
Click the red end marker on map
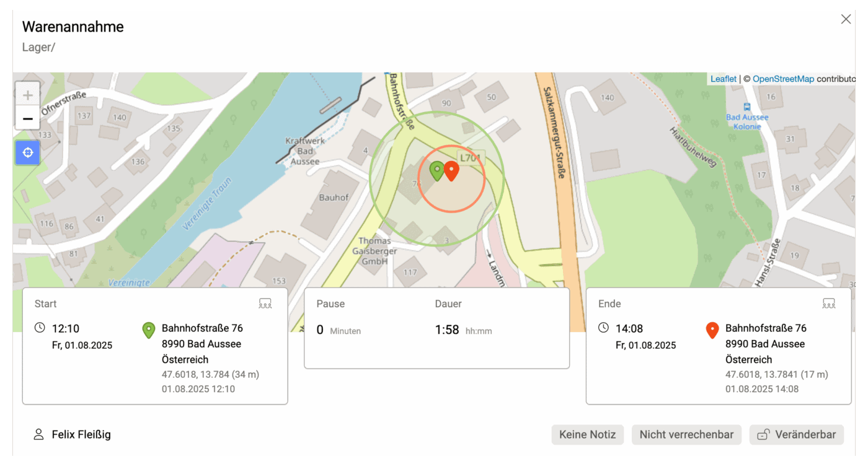coord(451,171)
